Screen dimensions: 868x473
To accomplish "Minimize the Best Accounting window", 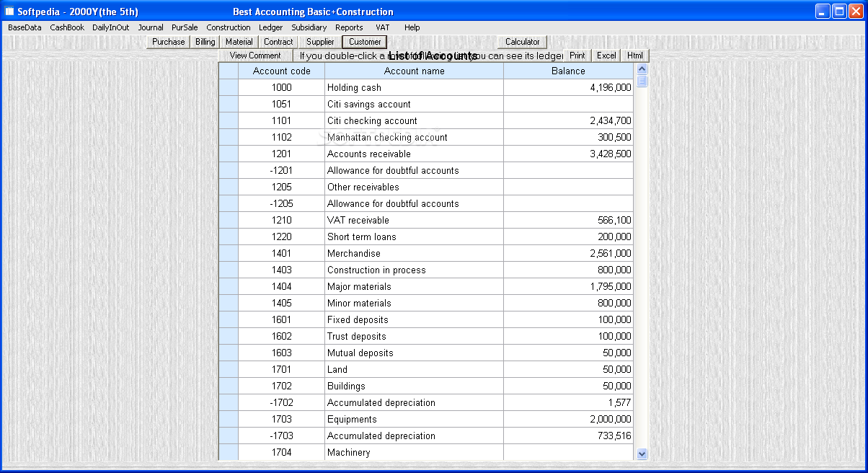I will point(823,12).
